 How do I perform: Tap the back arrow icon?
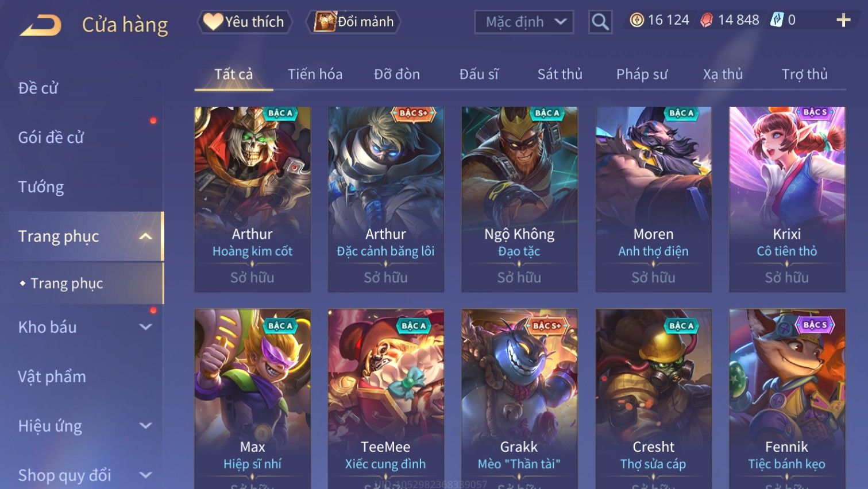click(x=40, y=25)
